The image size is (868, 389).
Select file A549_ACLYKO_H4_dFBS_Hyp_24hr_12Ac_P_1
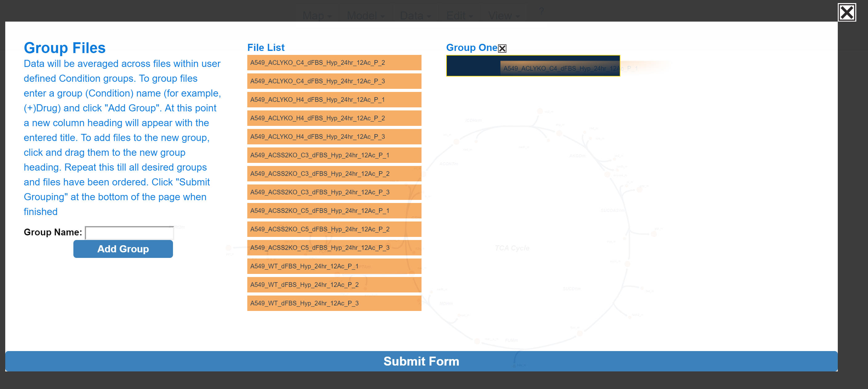(334, 100)
